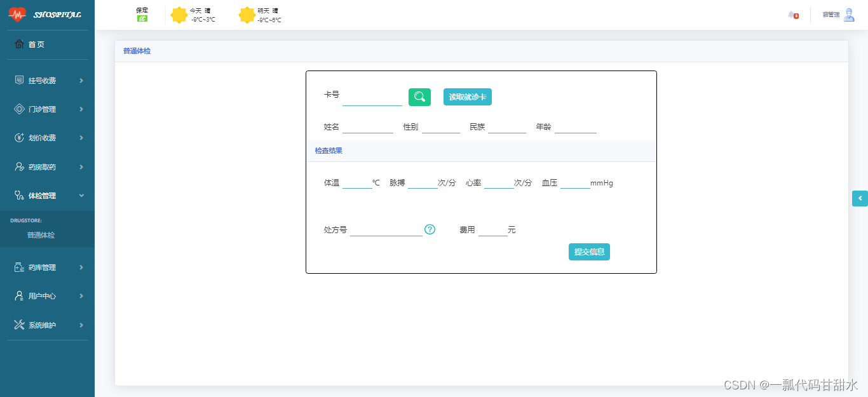Click the 保定 city label
The width and height of the screenshot is (868, 397).
(x=142, y=10)
